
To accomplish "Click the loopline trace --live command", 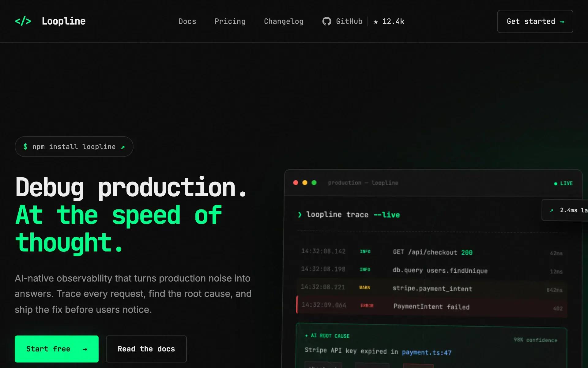I will coord(353,215).
